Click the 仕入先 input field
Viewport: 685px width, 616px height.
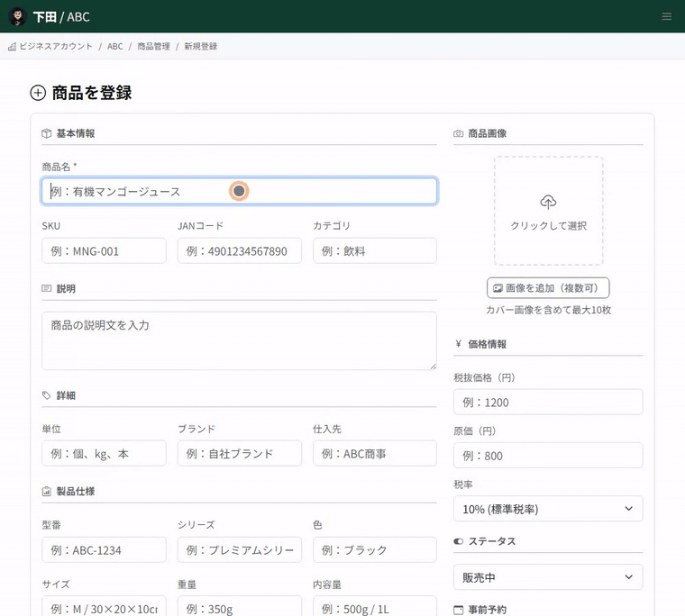tap(375, 453)
